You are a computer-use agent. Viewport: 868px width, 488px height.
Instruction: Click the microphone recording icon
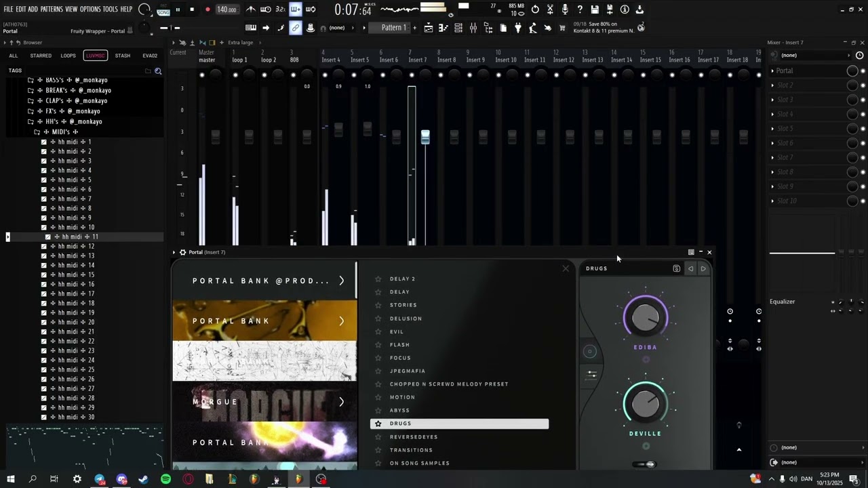(x=565, y=9)
